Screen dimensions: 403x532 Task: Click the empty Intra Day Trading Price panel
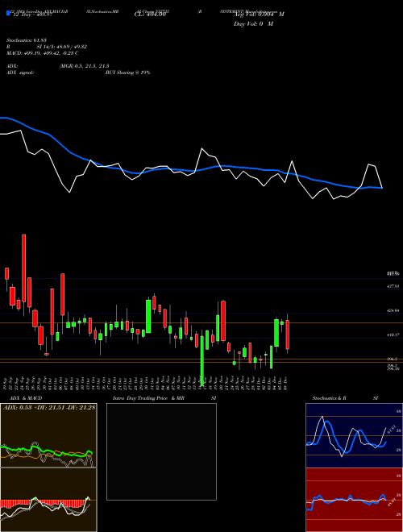pyautogui.click(x=161, y=451)
